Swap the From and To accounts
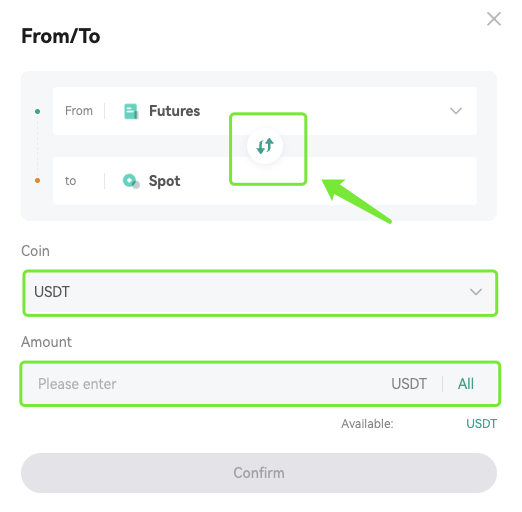Screen dimensions: 522x512 tap(265, 146)
